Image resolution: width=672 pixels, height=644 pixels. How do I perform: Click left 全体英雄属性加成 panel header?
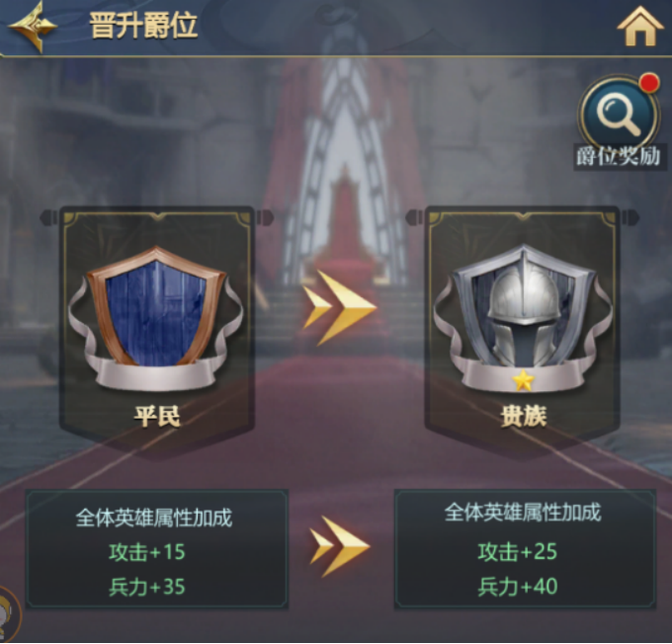coord(154,518)
